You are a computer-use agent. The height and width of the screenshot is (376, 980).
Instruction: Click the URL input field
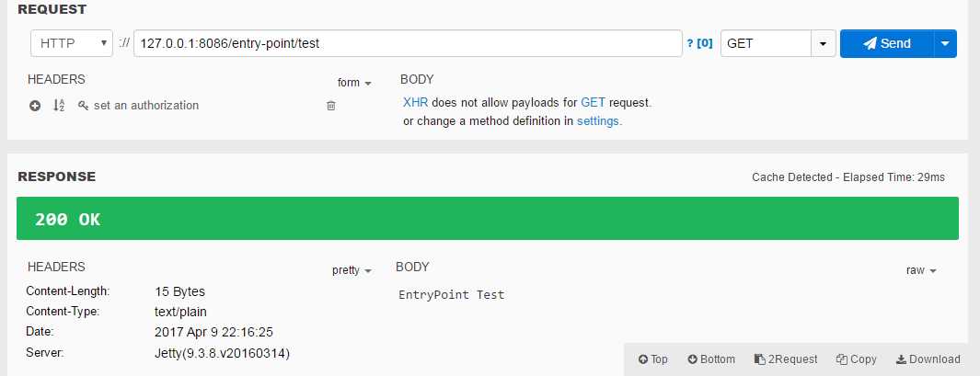408,43
